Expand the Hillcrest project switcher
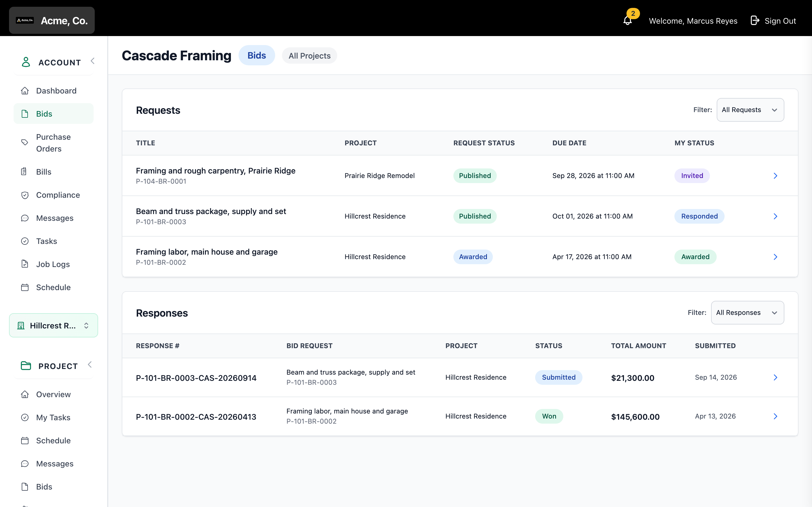Screen dimensions: 812x507 [53, 326]
